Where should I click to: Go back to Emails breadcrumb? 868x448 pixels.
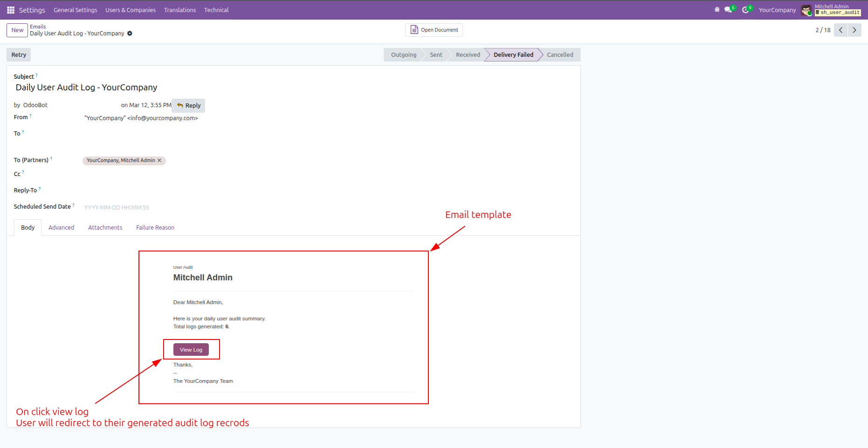click(x=38, y=27)
